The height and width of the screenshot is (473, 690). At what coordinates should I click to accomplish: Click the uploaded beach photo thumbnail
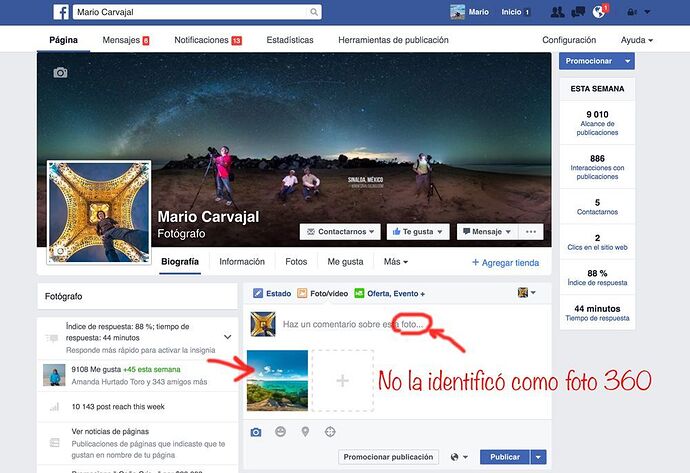click(277, 380)
